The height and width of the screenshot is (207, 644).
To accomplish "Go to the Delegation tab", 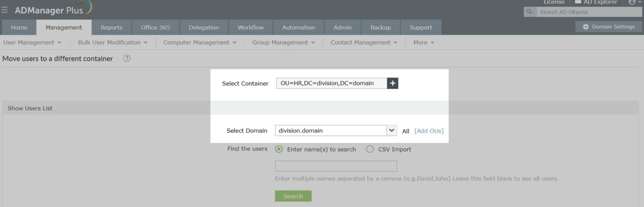I will (204, 27).
